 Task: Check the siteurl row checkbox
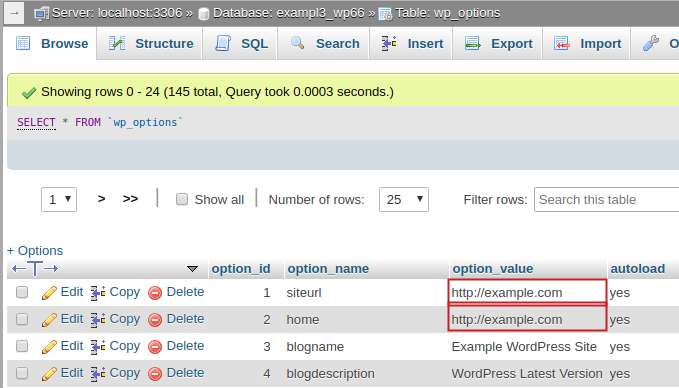(x=22, y=292)
